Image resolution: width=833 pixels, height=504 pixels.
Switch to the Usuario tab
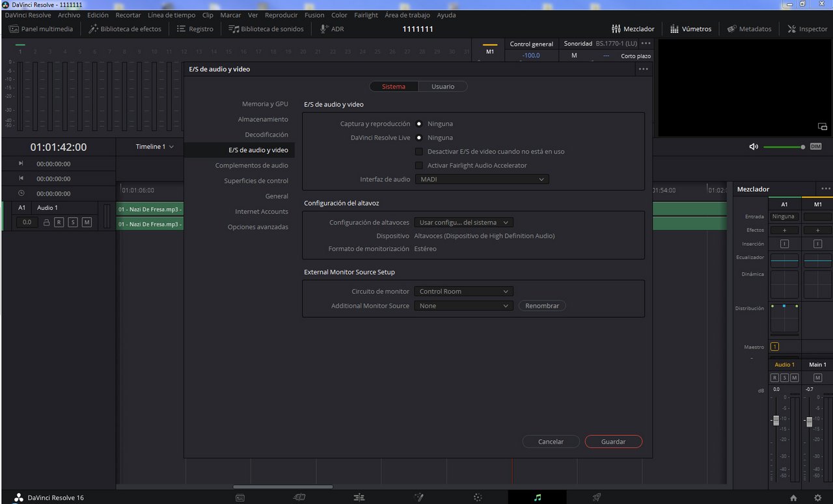pos(443,86)
